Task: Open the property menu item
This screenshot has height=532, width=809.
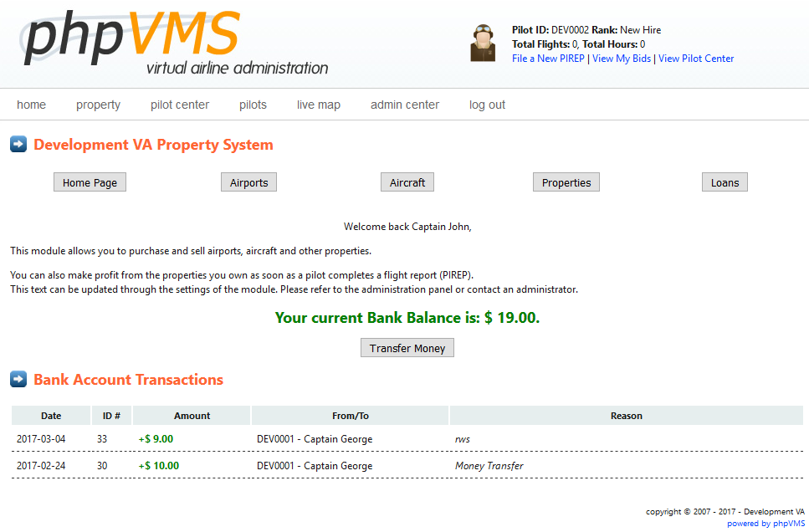Action: coord(98,105)
